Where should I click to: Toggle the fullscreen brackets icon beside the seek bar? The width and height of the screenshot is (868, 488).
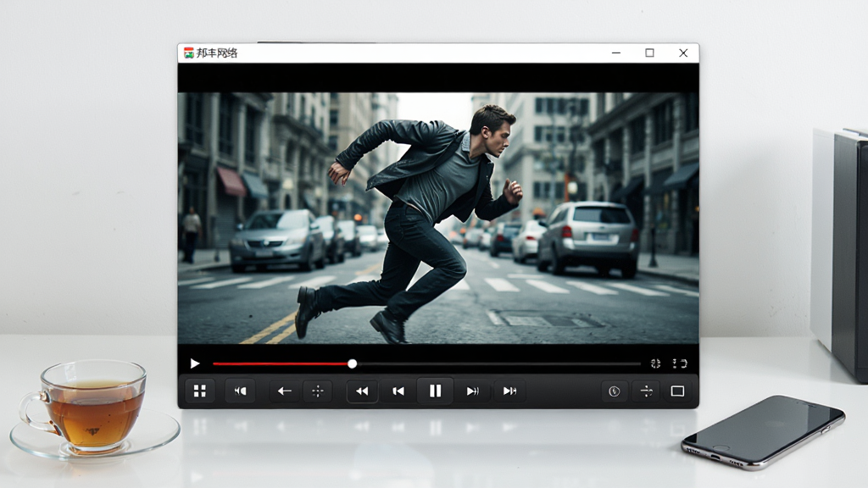(680, 363)
